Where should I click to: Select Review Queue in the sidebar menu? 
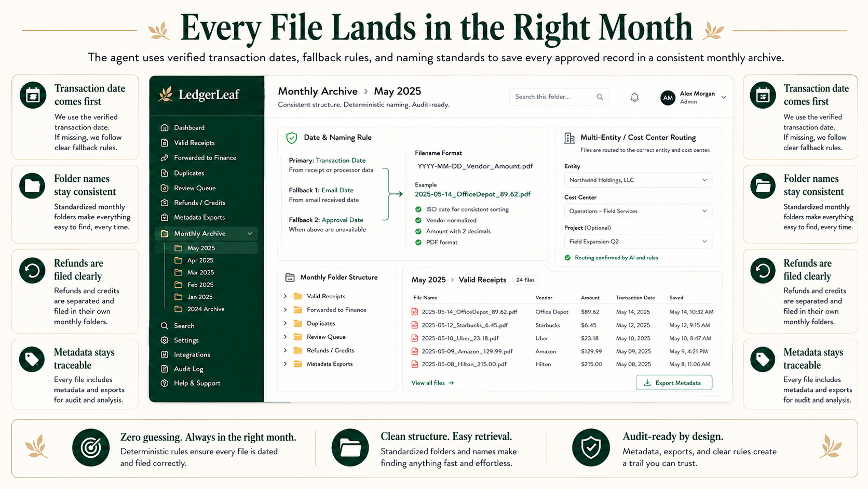195,188
